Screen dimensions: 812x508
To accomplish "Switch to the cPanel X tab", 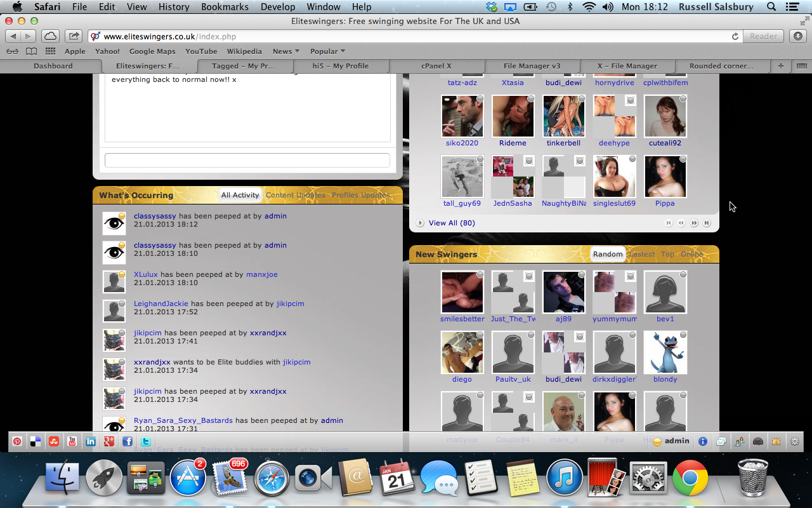I will pos(436,66).
